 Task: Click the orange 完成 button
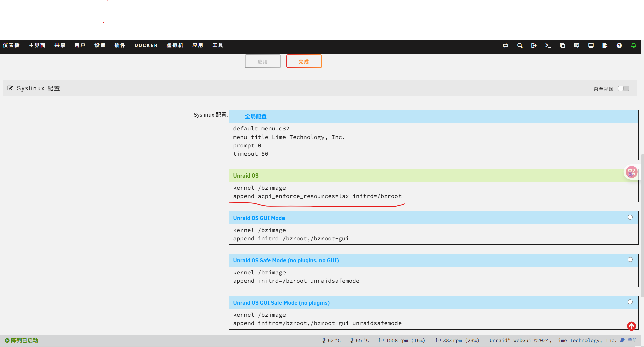coord(304,61)
